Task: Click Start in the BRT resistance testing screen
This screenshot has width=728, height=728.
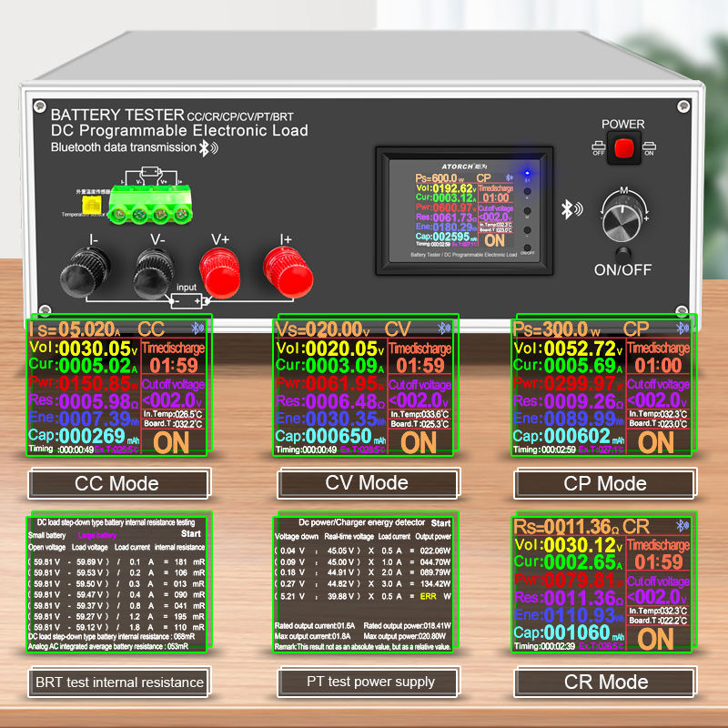Action: (x=191, y=534)
